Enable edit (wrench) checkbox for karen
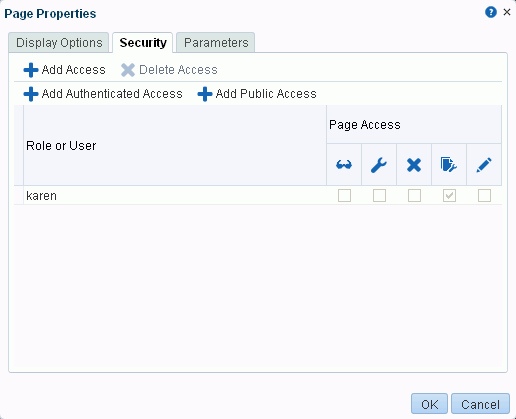516x419 pixels. click(379, 196)
